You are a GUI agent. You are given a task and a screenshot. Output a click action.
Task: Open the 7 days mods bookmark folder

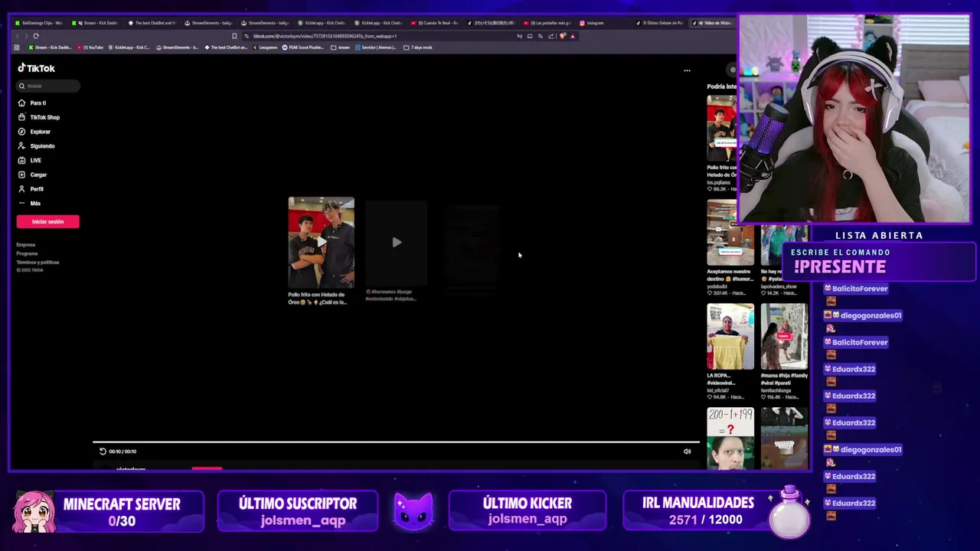(x=418, y=47)
